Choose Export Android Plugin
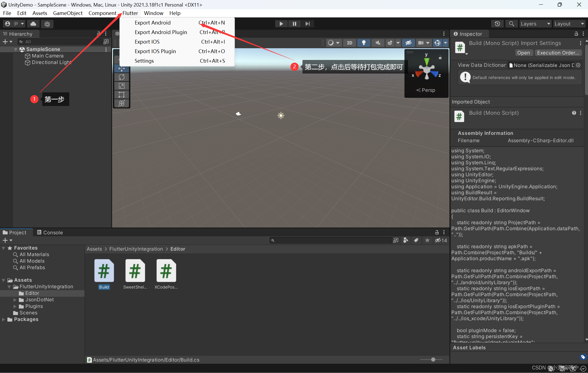Viewport: 588px width, 373px height. click(x=177, y=32)
